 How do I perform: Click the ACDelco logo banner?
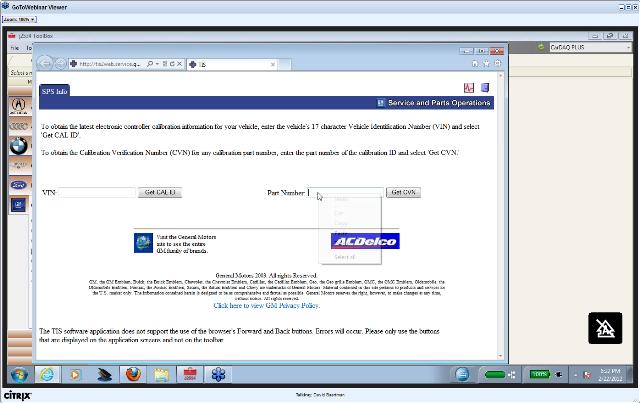(x=365, y=241)
